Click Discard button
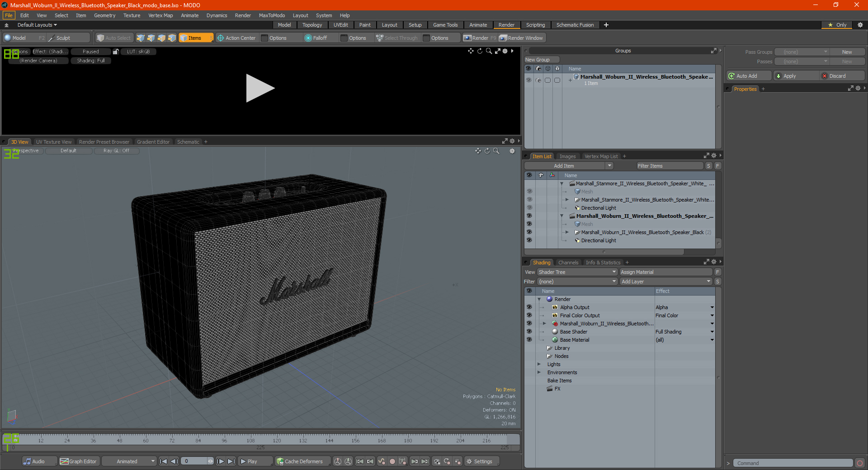The height and width of the screenshot is (470, 868). 842,76
